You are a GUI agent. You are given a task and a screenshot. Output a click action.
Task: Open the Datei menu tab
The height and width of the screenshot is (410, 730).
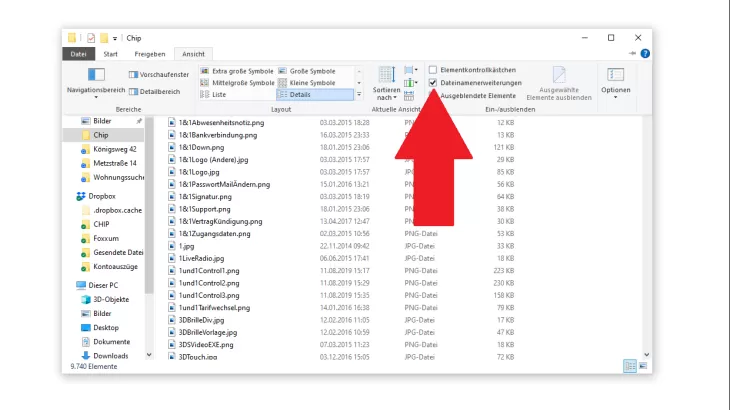[80, 54]
